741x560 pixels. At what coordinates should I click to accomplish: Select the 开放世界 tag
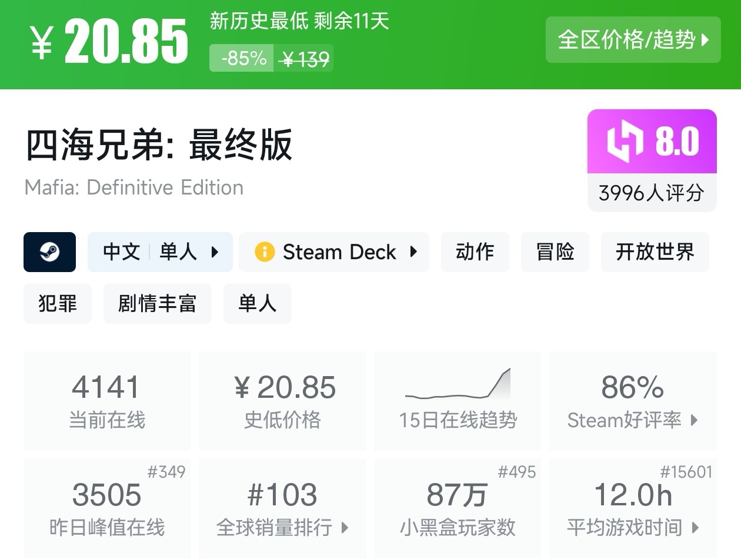655,252
